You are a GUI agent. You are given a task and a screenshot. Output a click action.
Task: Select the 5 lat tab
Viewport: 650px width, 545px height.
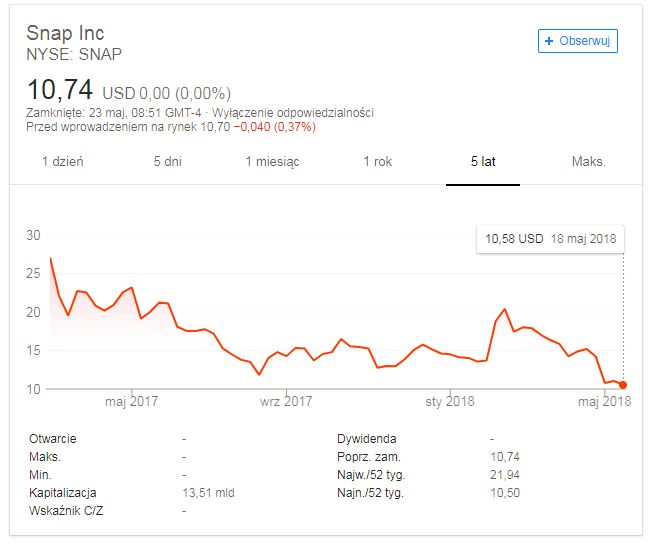click(x=483, y=161)
